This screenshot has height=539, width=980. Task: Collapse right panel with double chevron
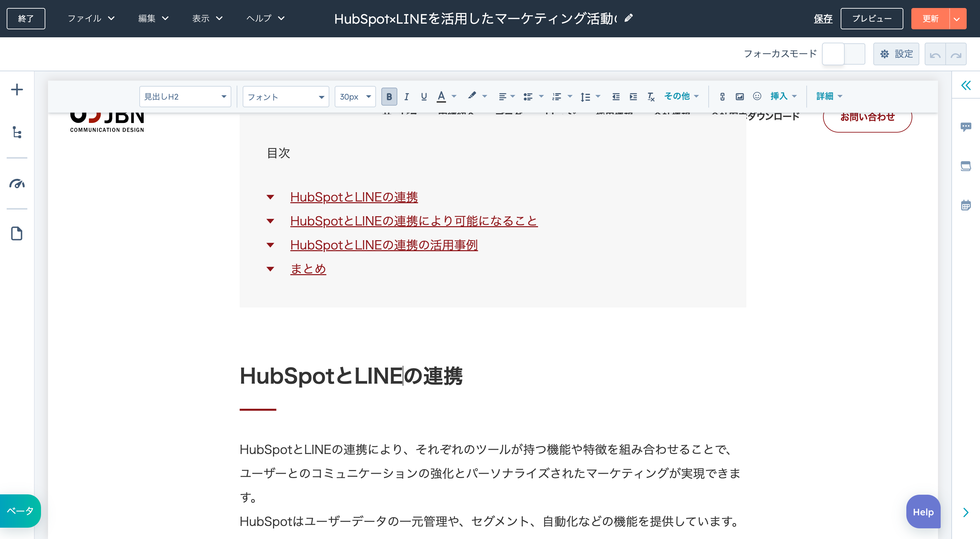[966, 85]
